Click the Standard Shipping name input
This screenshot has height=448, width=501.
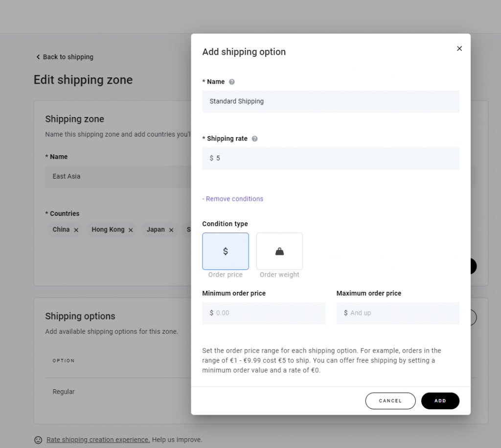tap(331, 101)
